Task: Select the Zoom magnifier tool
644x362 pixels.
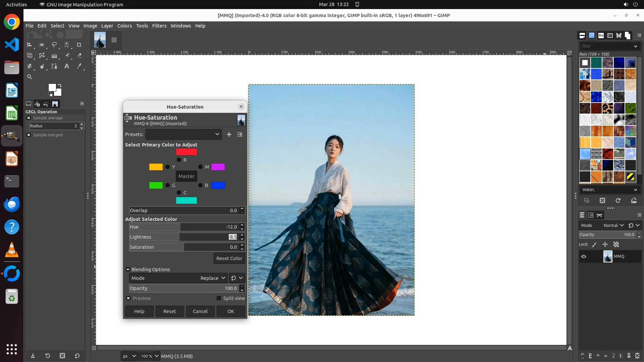Action: tap(30, 77)
